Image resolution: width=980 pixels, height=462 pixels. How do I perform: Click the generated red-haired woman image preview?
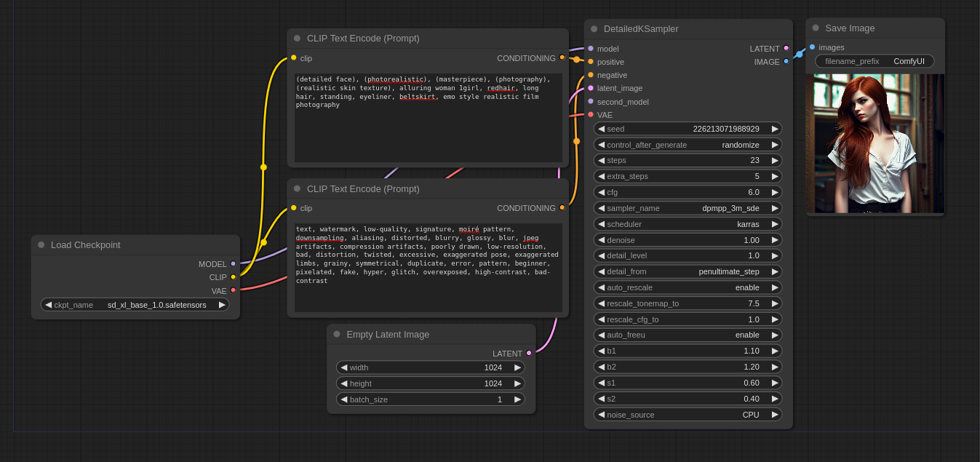point(875,143)
